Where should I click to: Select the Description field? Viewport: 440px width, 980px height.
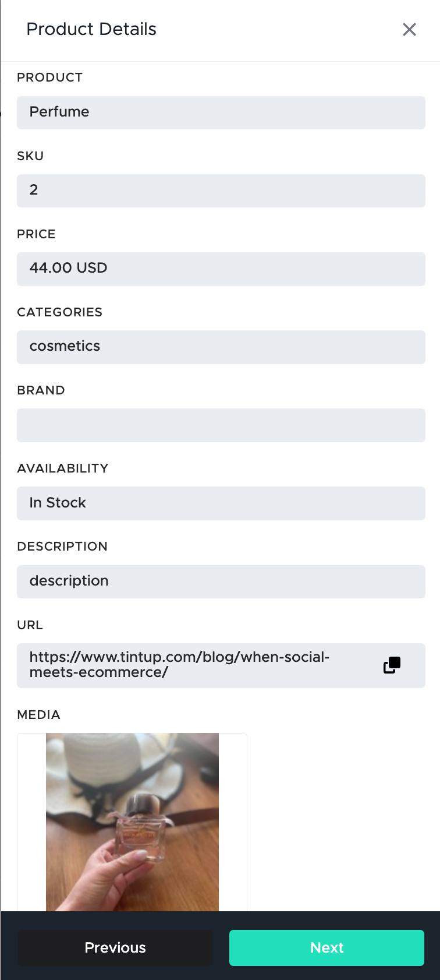[221, 581]
